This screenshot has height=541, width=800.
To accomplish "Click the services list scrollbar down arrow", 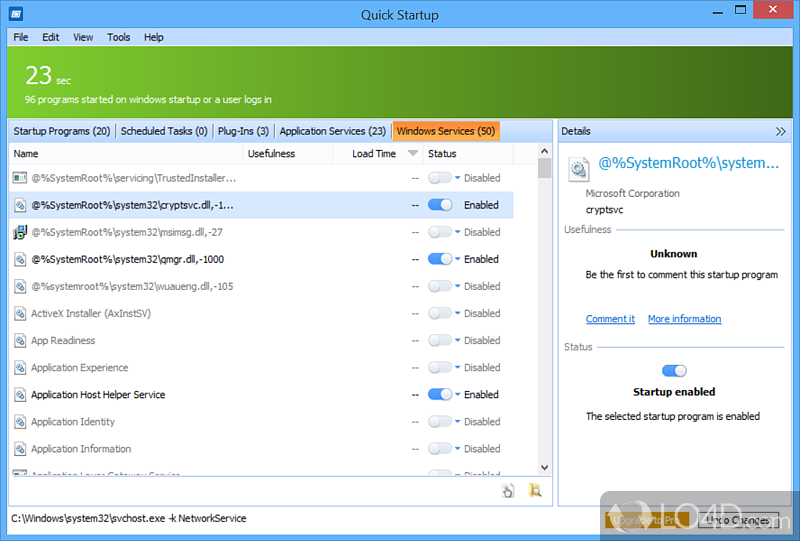I will (x=544, y=467).
